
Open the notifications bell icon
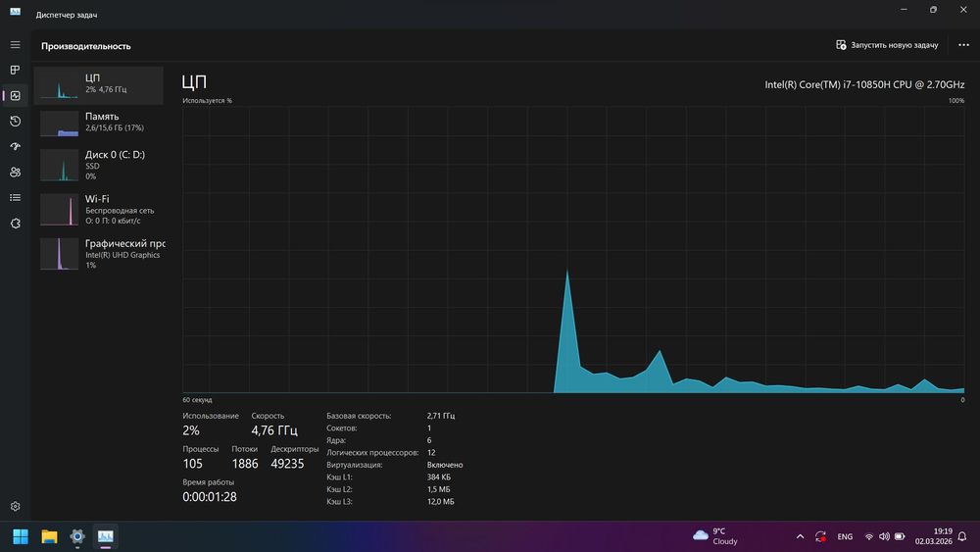coord(962,536)
